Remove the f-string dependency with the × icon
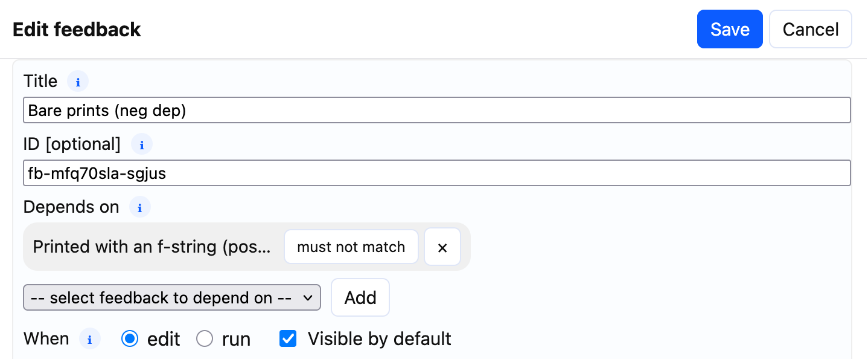The width and height of the screenshot is (868, 359). (x=442, y=247)
